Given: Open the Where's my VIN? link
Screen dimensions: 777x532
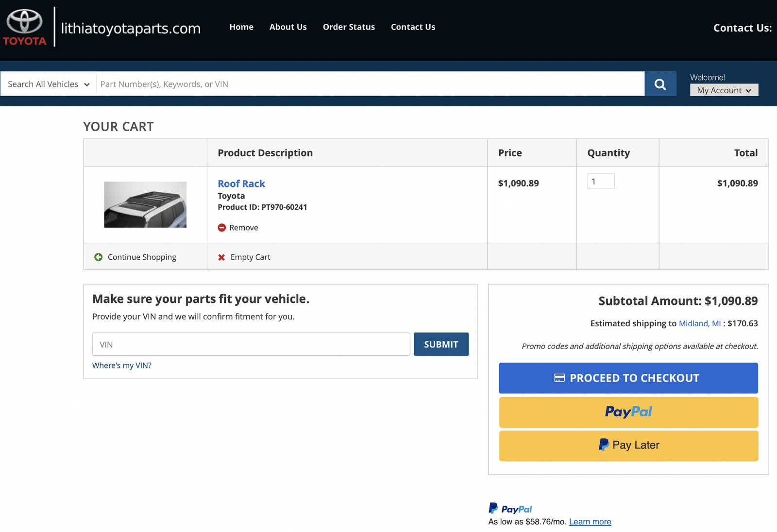Looking at the screenshot, I should tap(122, 366).
